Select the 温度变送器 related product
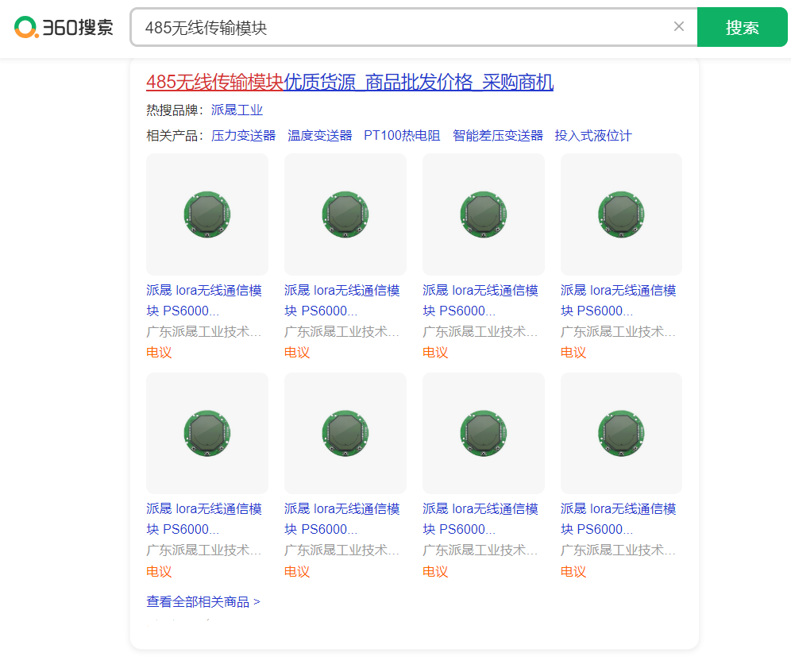This screenshot has height=672, width=791. (319, 135)
